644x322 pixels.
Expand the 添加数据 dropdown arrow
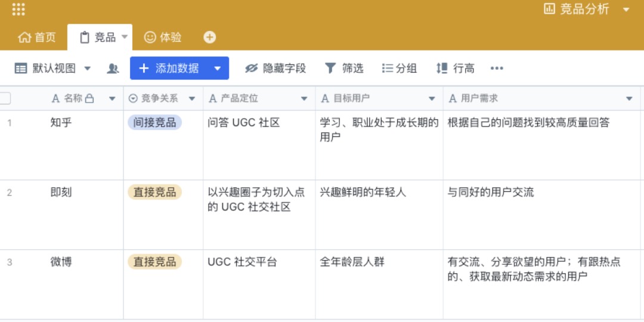coord(218,69)
